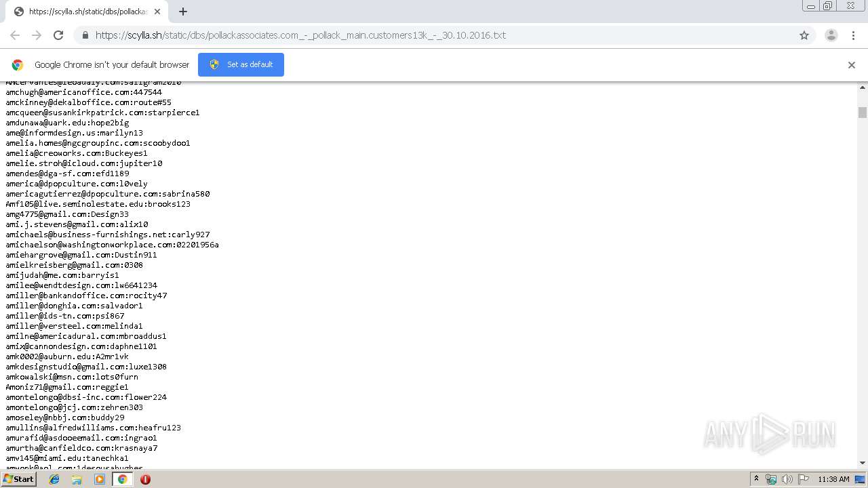Click the page scrollbar down arrow
This screenshot has height=488, width=868.
(x=863, y=463)
